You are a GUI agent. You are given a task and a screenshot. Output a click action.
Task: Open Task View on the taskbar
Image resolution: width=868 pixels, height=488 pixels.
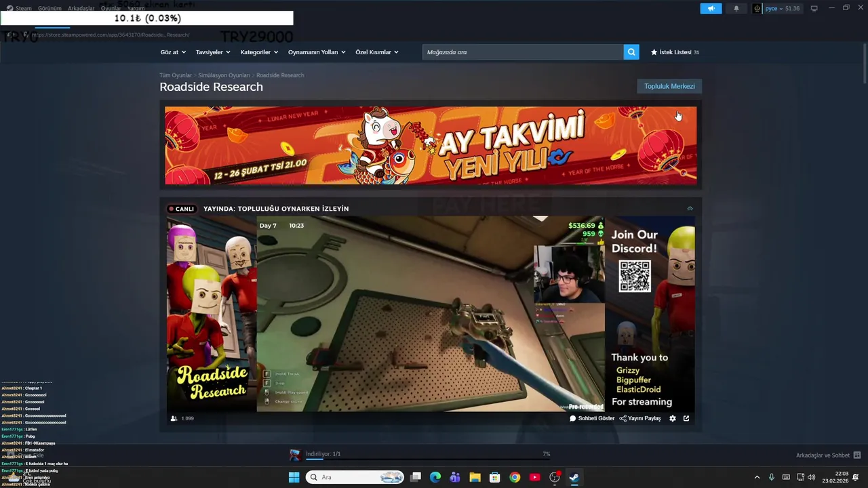tap(416, 477)
